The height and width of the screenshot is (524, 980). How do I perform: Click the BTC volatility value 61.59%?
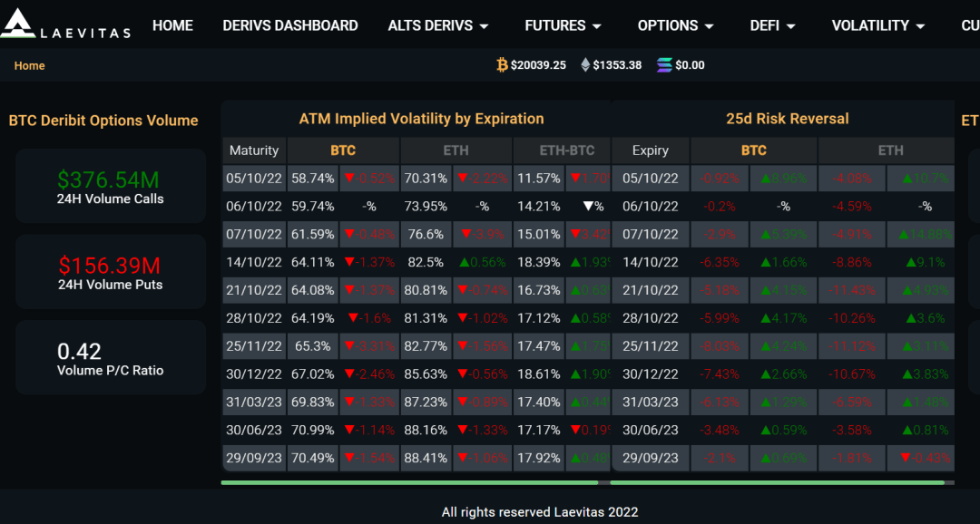[x=312, y=234]
